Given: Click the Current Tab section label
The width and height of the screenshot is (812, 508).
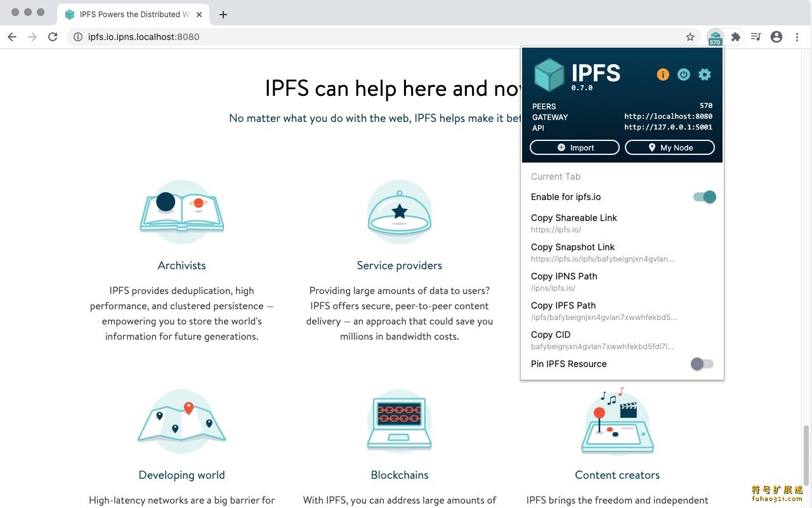Looking at the screenshot, I should [556, 177].
